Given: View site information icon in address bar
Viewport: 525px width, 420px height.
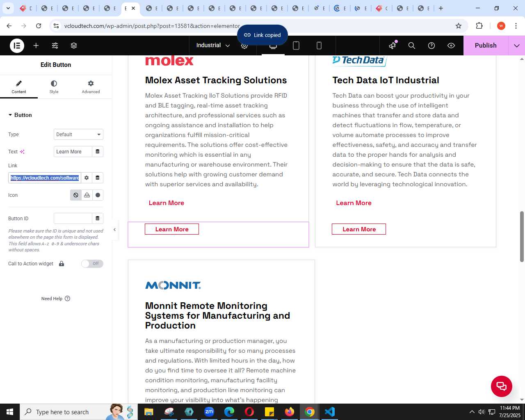Looking at the screenshot, I should coord(57,26).
